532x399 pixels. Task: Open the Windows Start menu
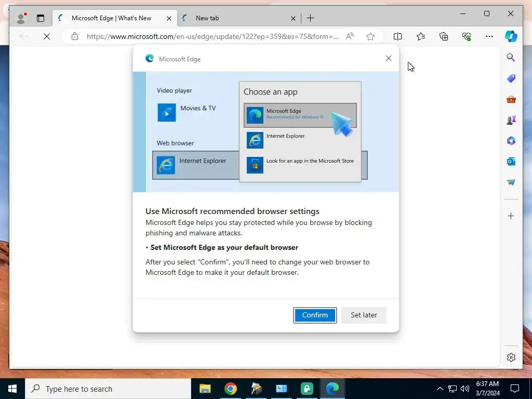click(x=12, y=389)
